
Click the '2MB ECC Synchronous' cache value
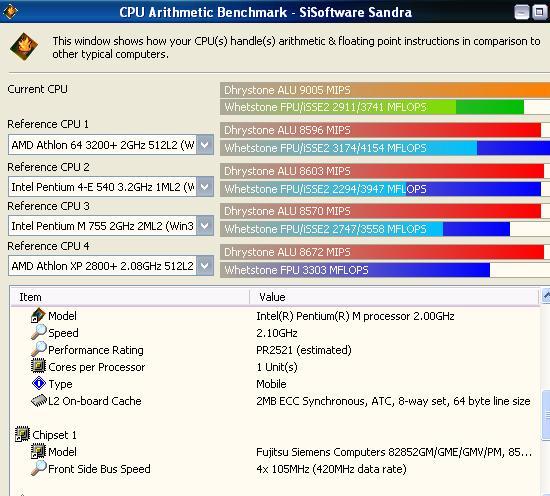[x=393, y=401]
